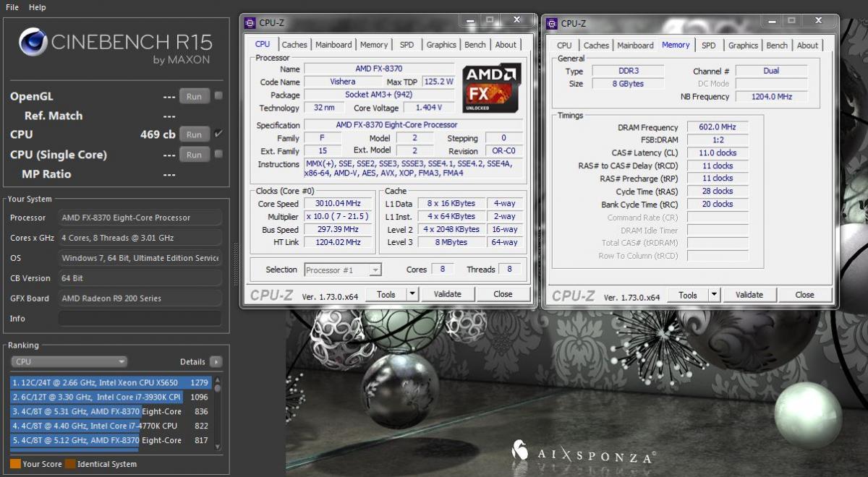Expand Tools dropdown arrow in left CPU-Z
Image resolution: width=868 pixels, height=477 pixels.
(x=412, y=294)
